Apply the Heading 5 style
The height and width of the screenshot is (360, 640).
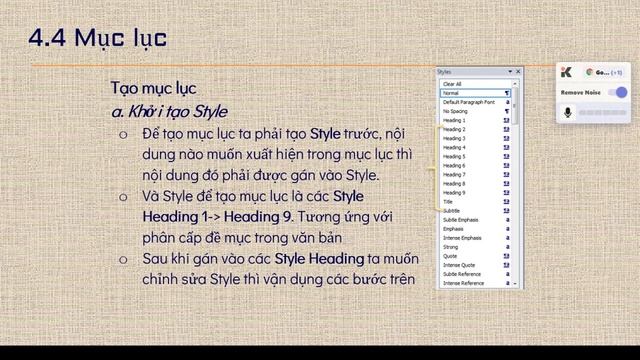(476, 156)
